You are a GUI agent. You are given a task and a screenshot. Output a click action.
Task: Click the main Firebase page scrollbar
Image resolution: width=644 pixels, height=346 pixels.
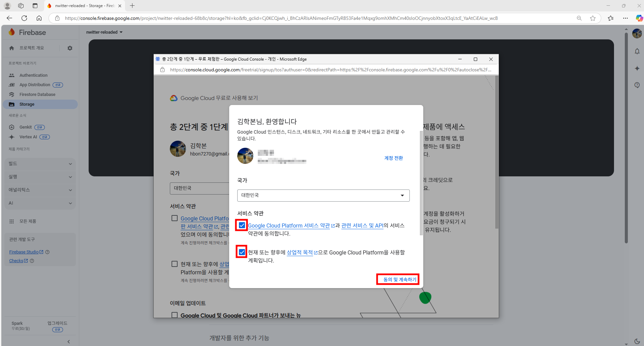(x=626, y=138)
